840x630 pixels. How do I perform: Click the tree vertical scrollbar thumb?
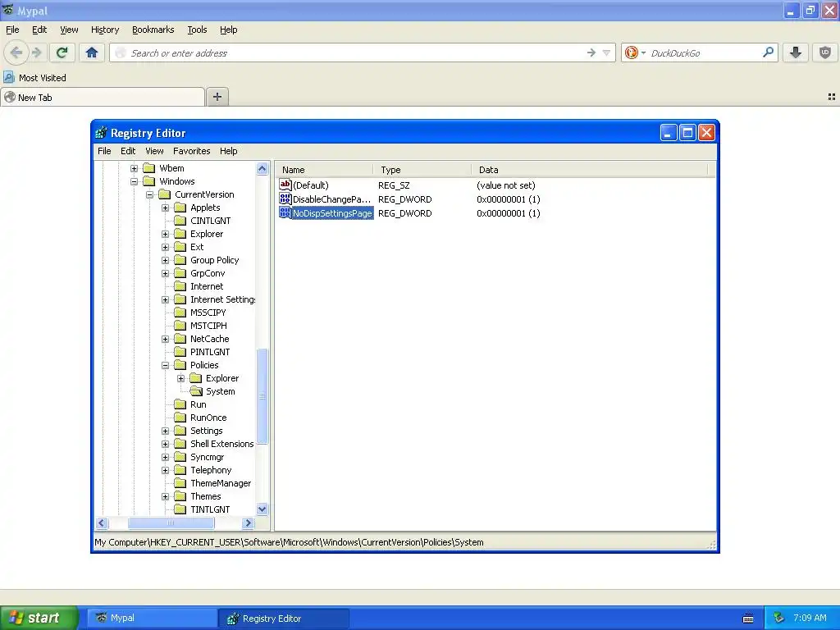(x=262, y=396)
